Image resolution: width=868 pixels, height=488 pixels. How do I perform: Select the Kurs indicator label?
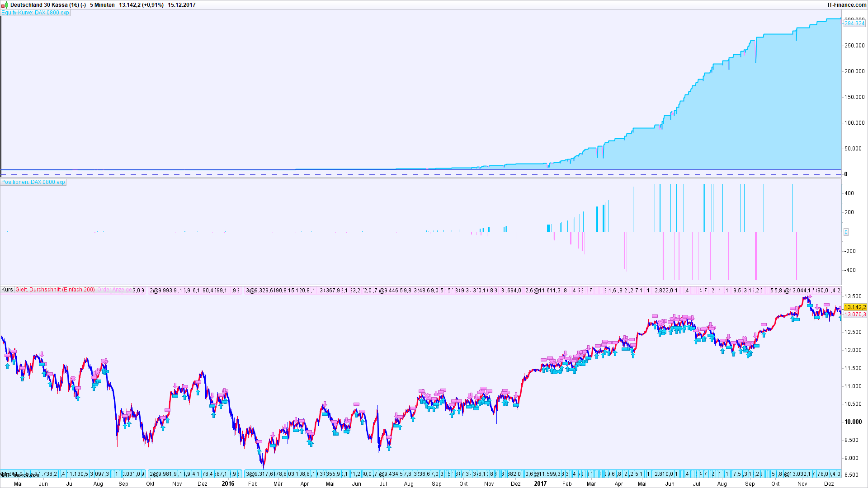7,290
